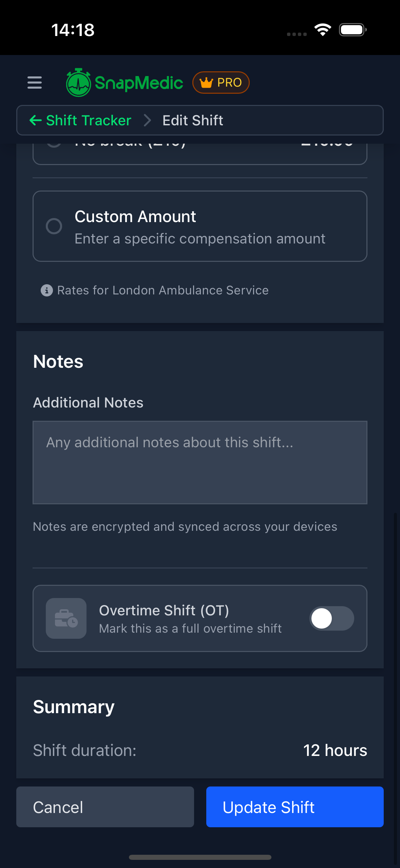
Task: Click the back arrow before Shift Tracker
Action: point(36,121)
